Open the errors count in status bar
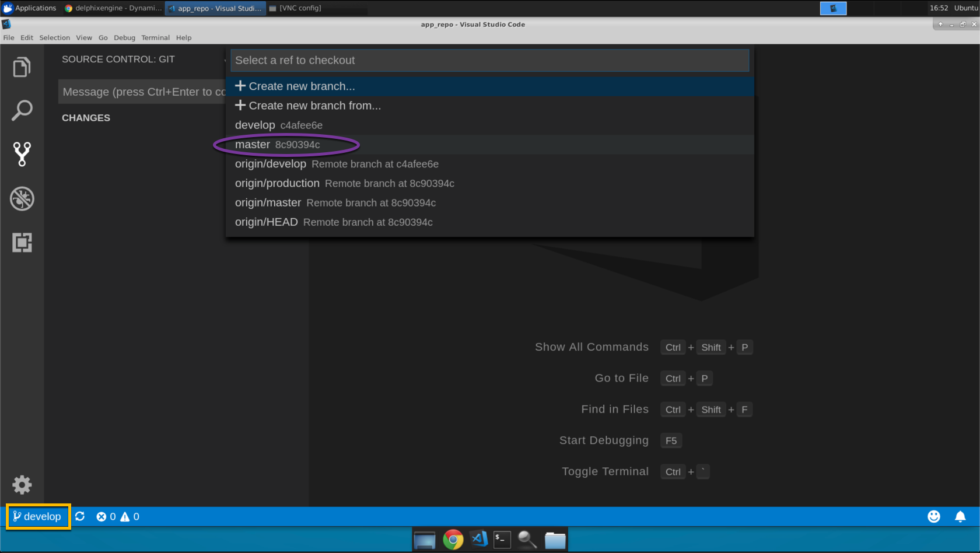This screenshot has height=553, width=980. (x=106, y=516)
